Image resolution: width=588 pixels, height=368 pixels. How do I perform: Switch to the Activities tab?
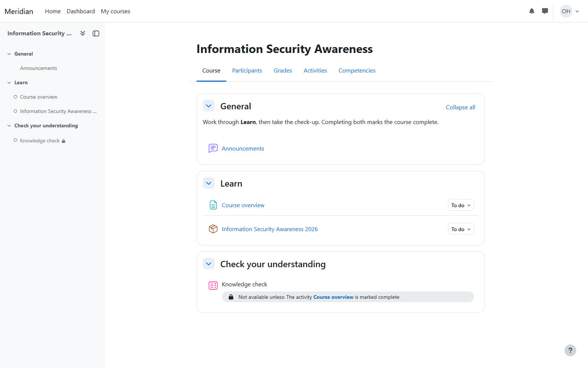pos(315,71)
